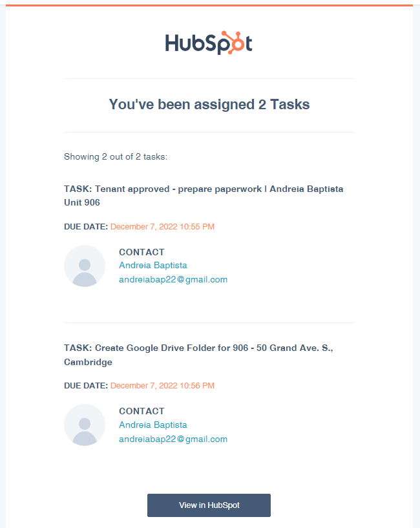
Task: Click first contact avatar placeholder icon
Action: click(x=85, y=266)
